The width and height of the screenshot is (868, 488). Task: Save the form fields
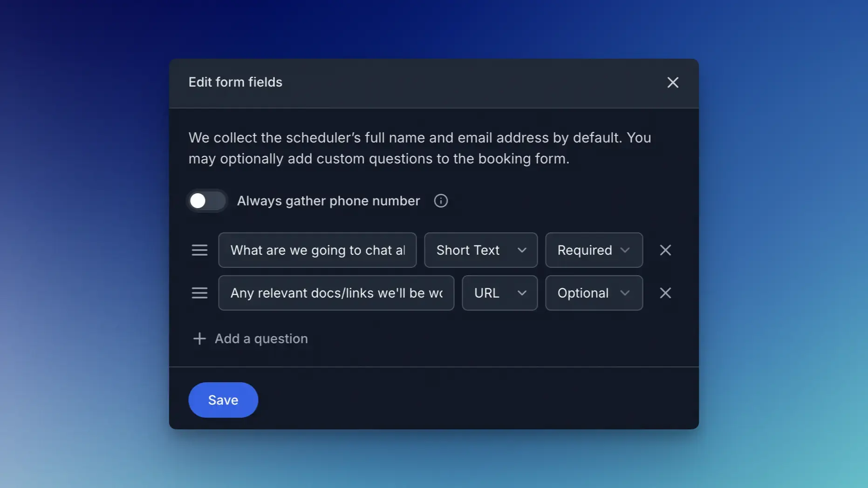click(223, 400)
